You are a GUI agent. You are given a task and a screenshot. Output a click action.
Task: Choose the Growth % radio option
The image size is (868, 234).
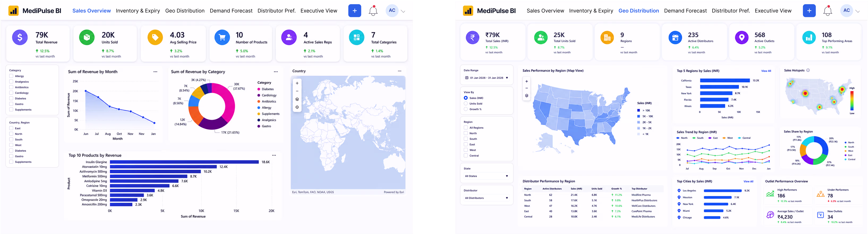(466, 109)
